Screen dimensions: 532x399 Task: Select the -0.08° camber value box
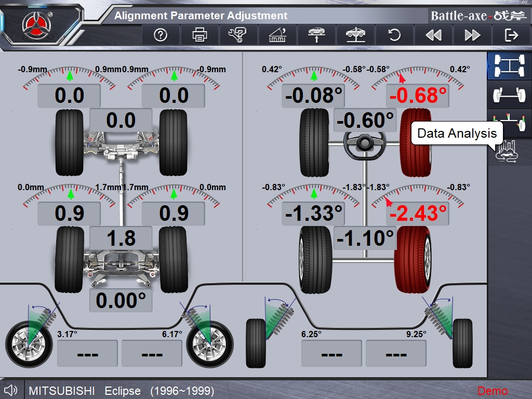point(313,96)
